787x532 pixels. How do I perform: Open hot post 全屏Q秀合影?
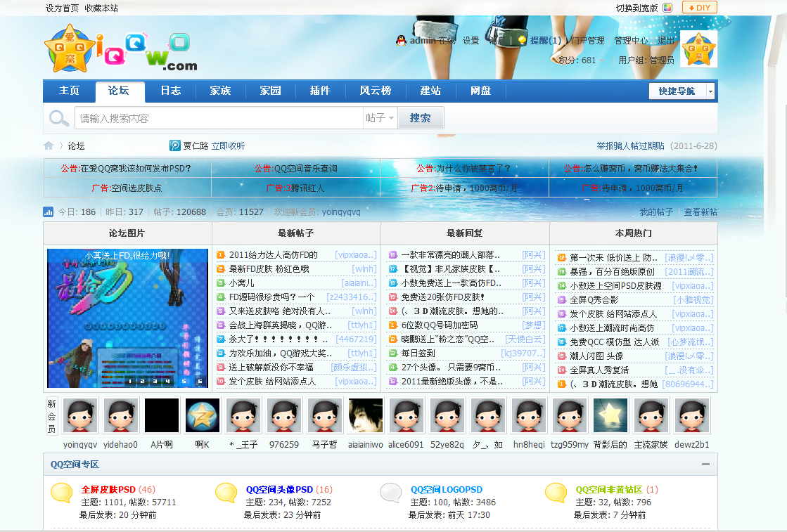point(594,300)
